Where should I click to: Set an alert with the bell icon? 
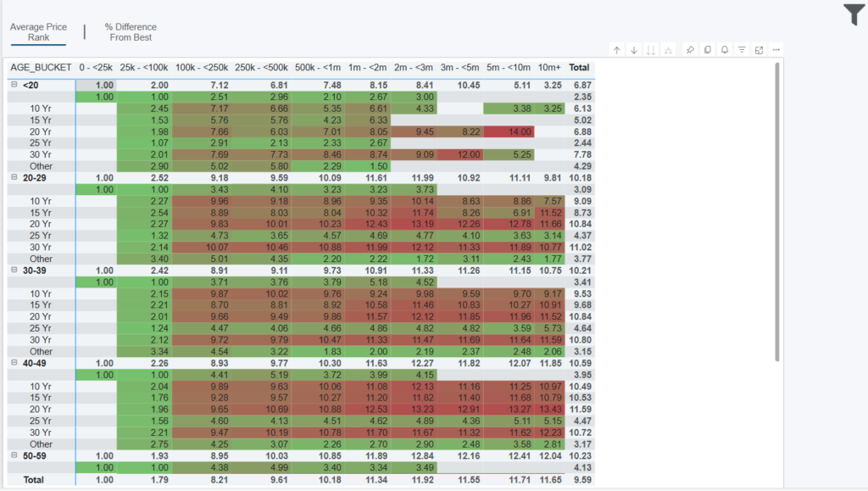(x=725, y=50)
